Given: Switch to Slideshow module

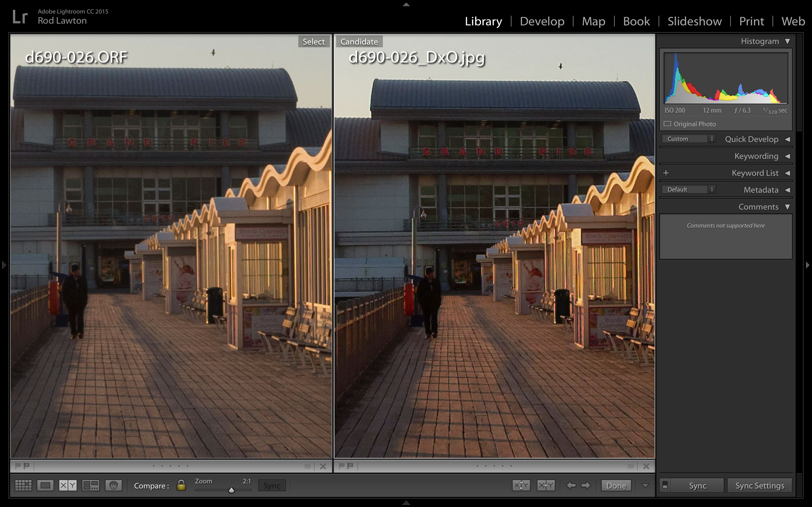Looking at the screenshot, I should 694,21.
